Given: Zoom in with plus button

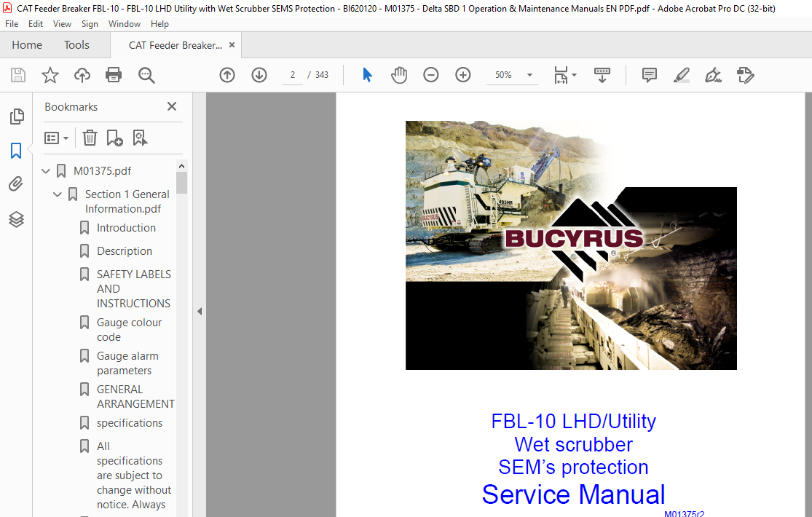Looking at the screenshot, I should point(463,75).
